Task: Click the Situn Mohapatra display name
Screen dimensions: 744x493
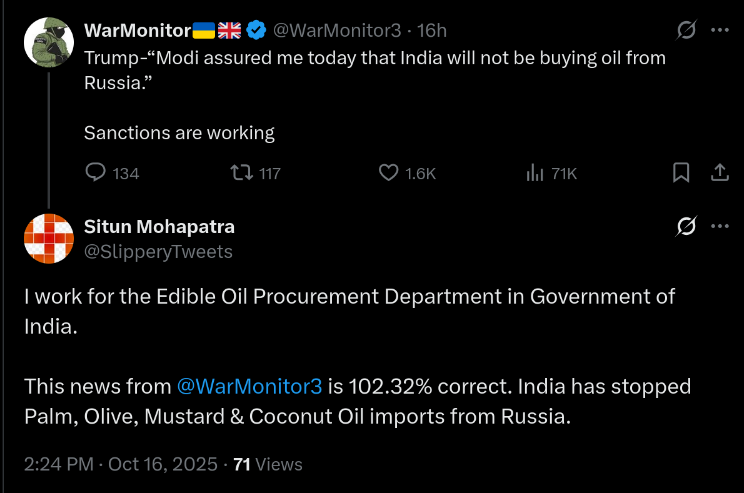Action: click(159, 227)
